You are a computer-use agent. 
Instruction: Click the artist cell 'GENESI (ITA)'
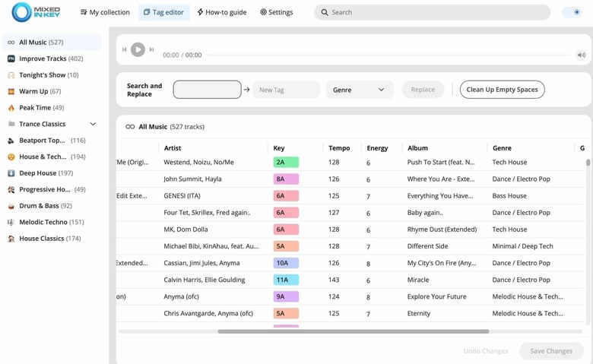pos(182,196)
